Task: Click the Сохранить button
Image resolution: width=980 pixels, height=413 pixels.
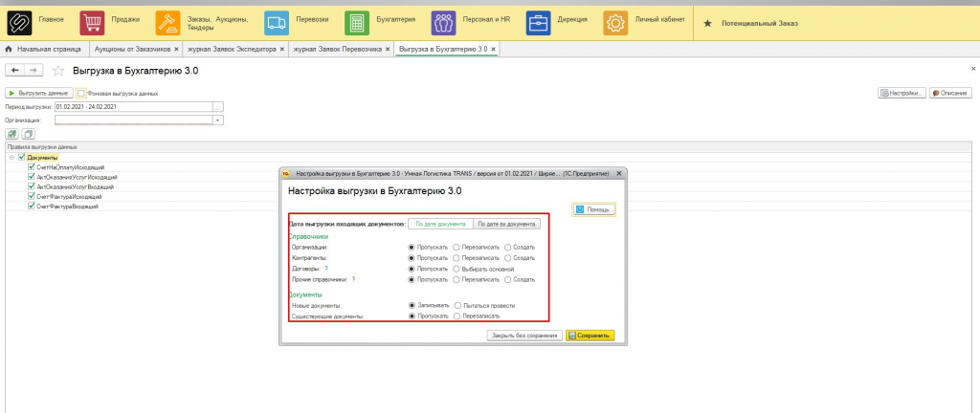Action: pyautogui.click(x=590, y=335)
